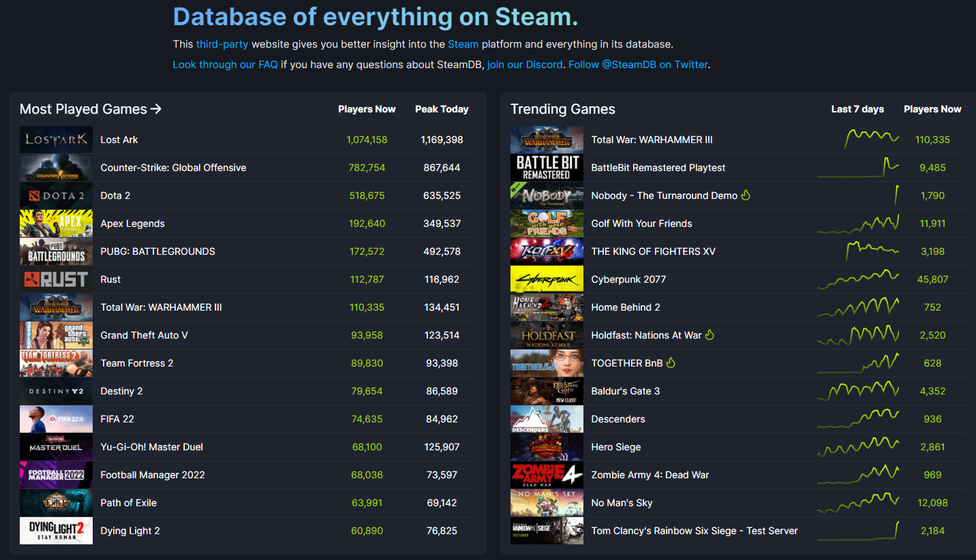Click the Last 7 days column header

(x=857, y=109)
